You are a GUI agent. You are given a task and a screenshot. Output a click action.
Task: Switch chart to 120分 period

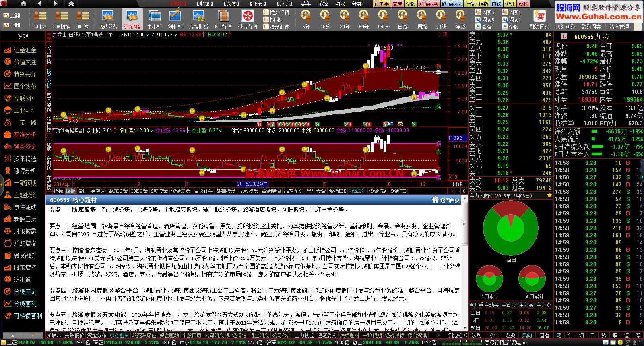coord(383,19)
